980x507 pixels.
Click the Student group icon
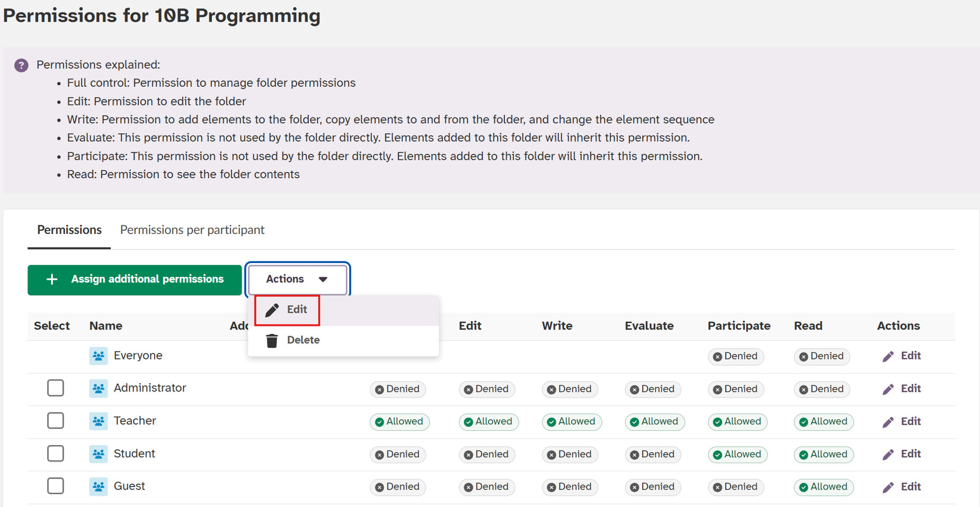click(x=99, y=454)
